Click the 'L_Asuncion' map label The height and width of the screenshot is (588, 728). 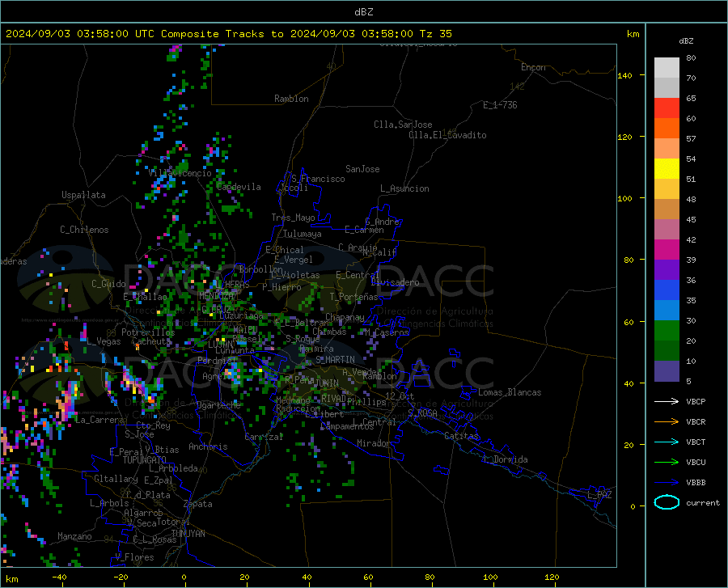(404, 188)
